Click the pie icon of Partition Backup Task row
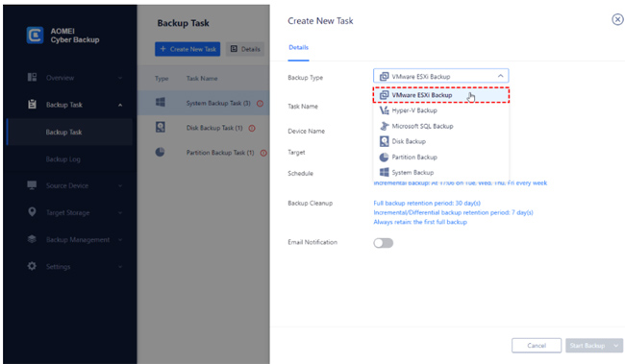This screenshot has width=625, height=364. click(x=160, y=152)
